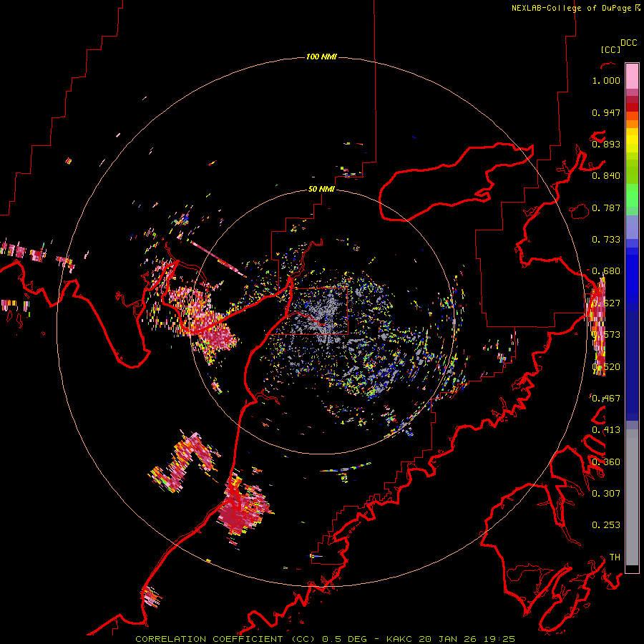The height and width of the screenshot is (644, 644).
Task: Pick the light pink top color-bar segment
Action: click(632, 76)
